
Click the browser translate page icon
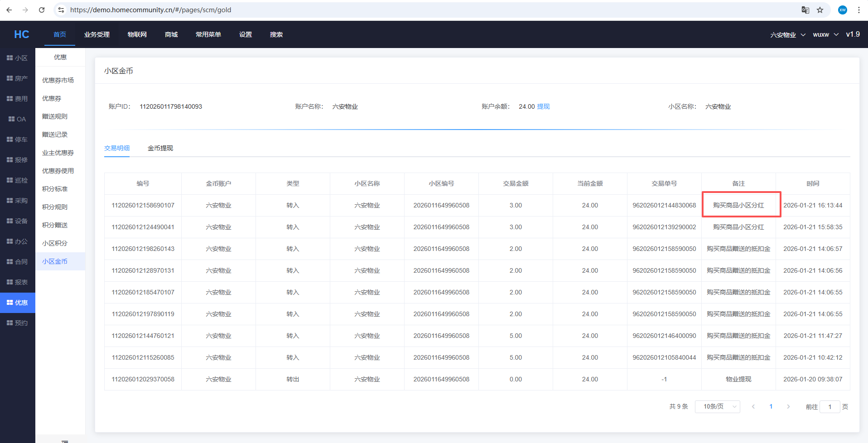[x=805, y=10]
